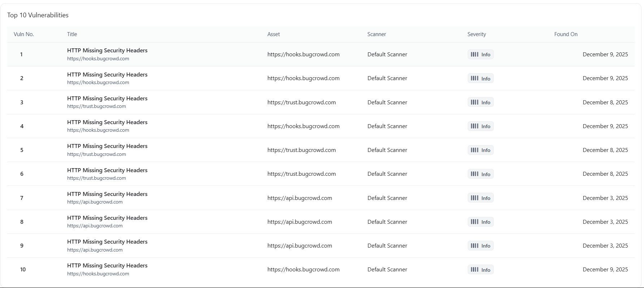Click the Top 10 Vulnerabilities heading
644x288 pixels.
coord(38,15)
